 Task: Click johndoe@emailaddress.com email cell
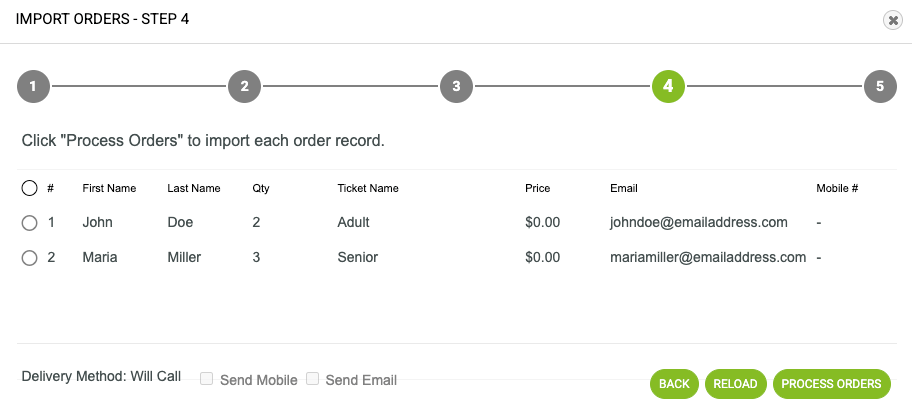point(699,222)
